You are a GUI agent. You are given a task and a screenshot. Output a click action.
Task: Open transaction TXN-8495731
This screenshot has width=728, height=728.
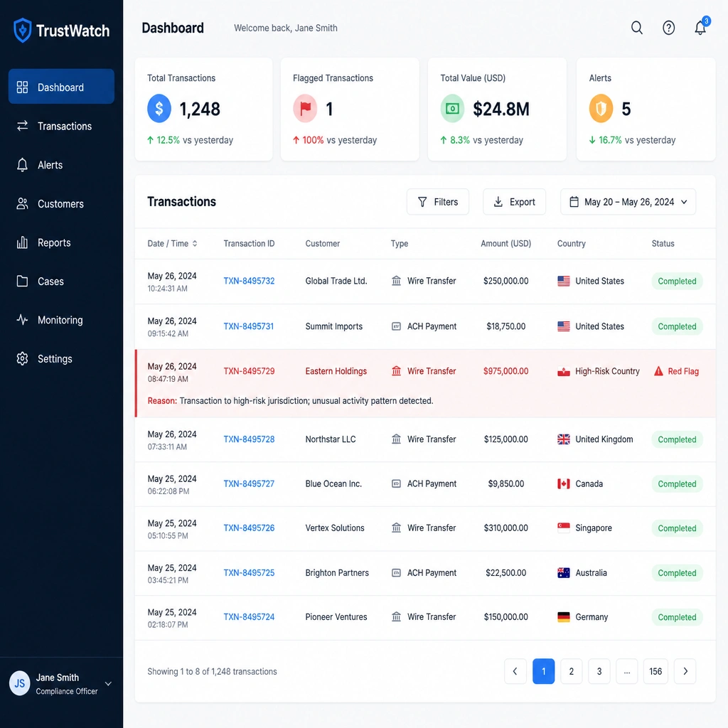(x=248, y=326)
